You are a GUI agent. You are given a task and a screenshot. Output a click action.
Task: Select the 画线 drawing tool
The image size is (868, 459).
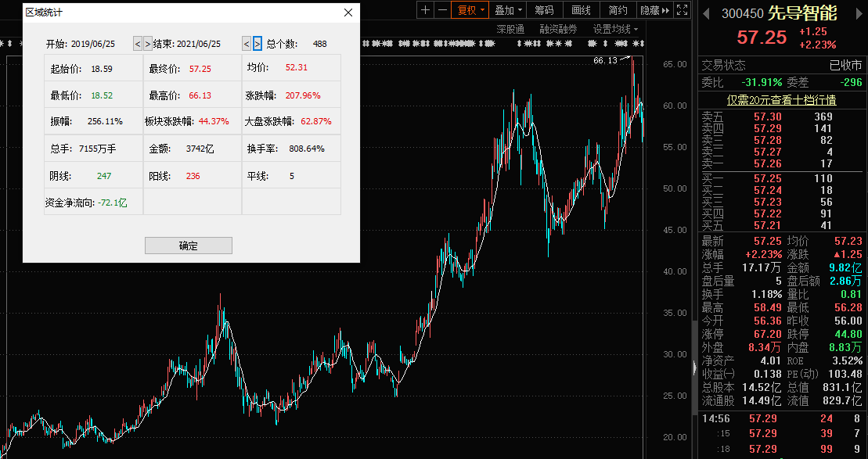pyautogui.click(x=582, y=10)
